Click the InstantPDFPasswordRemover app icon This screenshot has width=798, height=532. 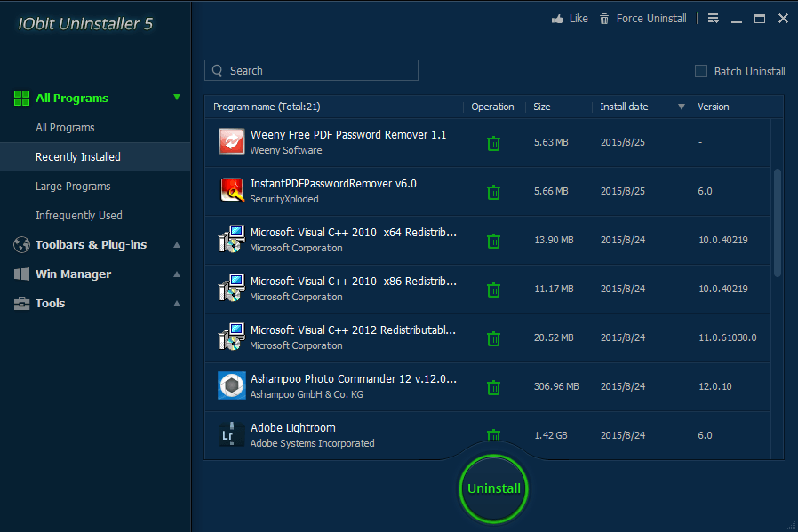[232, 190]
